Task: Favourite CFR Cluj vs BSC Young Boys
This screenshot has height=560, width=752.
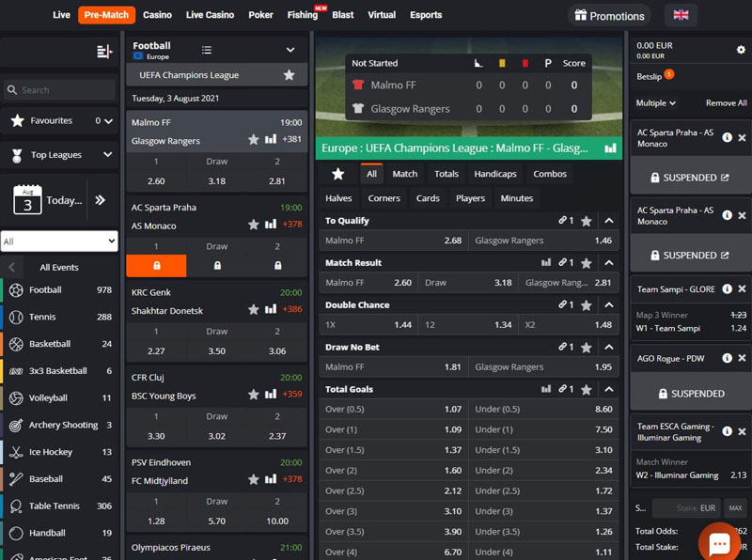Action: coord(253,394)
